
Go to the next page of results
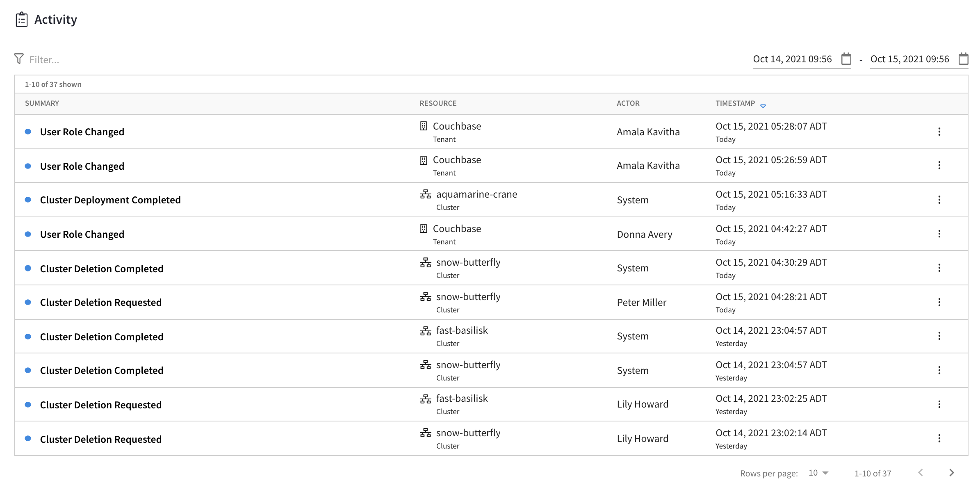pyautogui.click(x=952, y=472)
